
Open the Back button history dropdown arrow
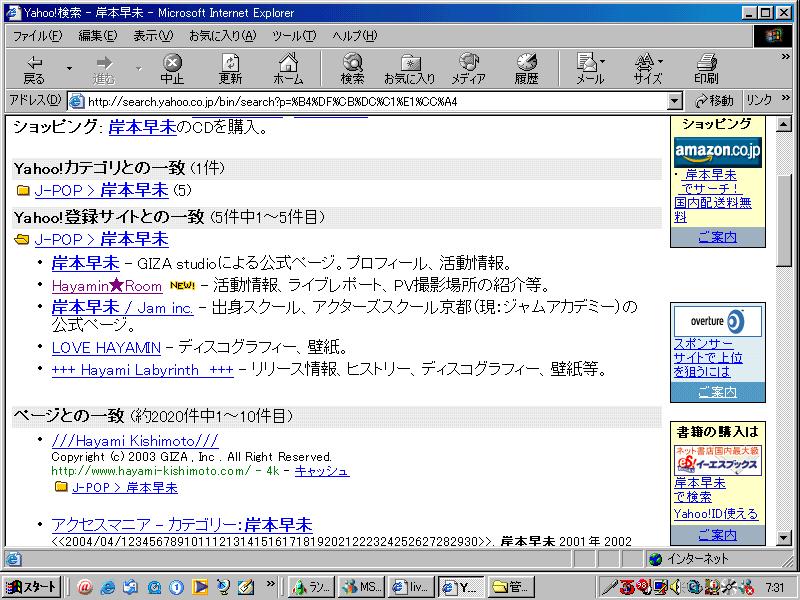point(69,68)
